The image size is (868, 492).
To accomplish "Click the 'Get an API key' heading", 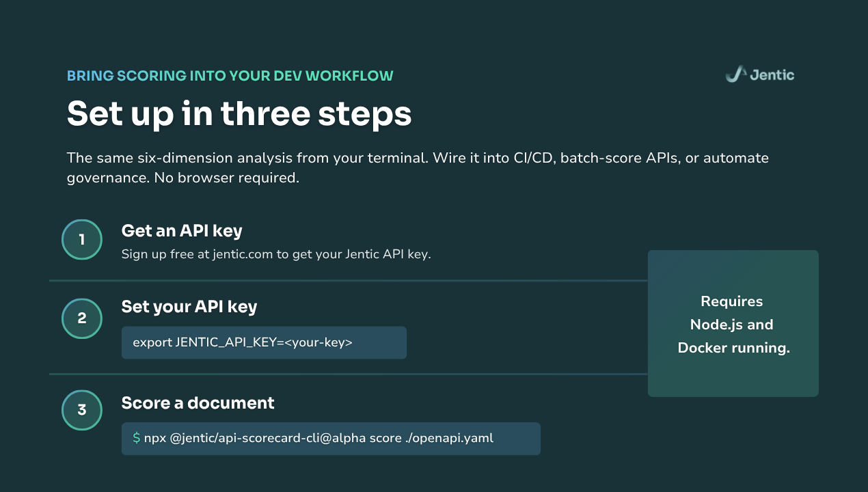I will tap(182, 231).
